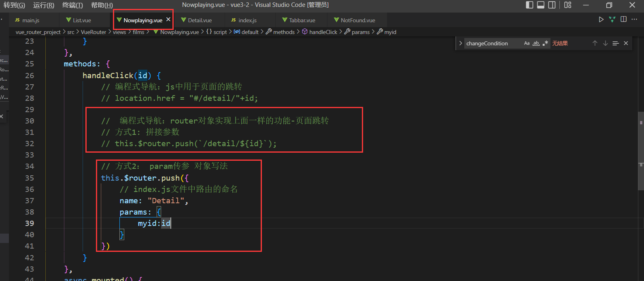
Task: Click src breadcrumb segment
Action: pyautogui.click(x=70, y=32)
